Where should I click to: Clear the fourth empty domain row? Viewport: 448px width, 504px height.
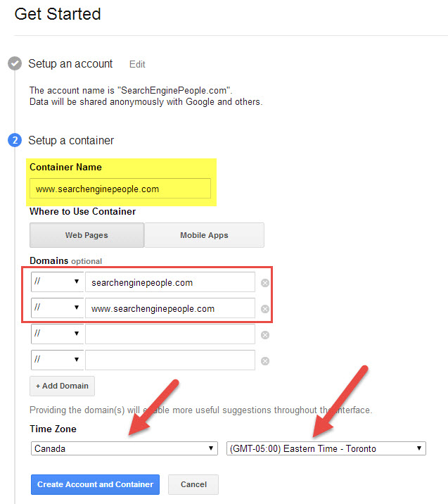(265, 361)
